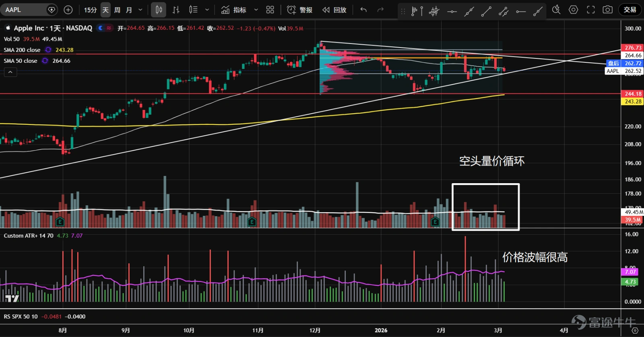Click the SMA 200 purple refresh icon
The width and height of the screenshot is (644, 337).
(48, 50)
